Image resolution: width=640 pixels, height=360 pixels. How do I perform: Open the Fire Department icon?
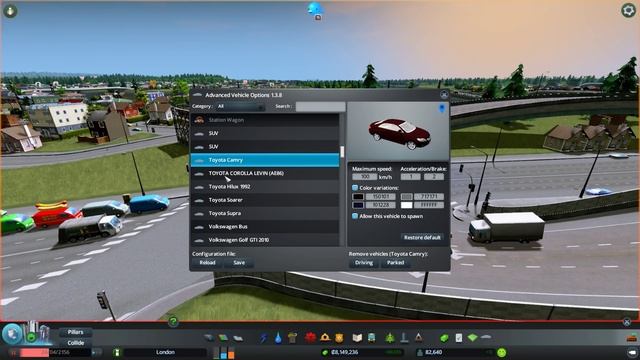(325, 338)
